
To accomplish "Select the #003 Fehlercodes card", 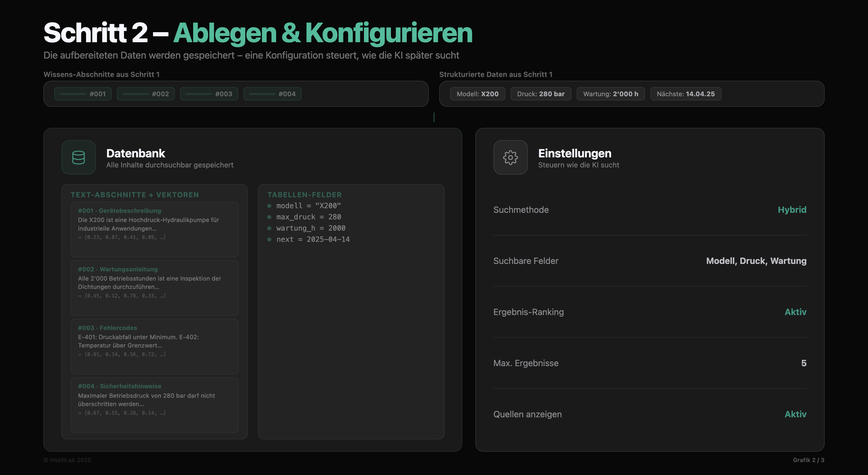I will click(x=154, y=346).
